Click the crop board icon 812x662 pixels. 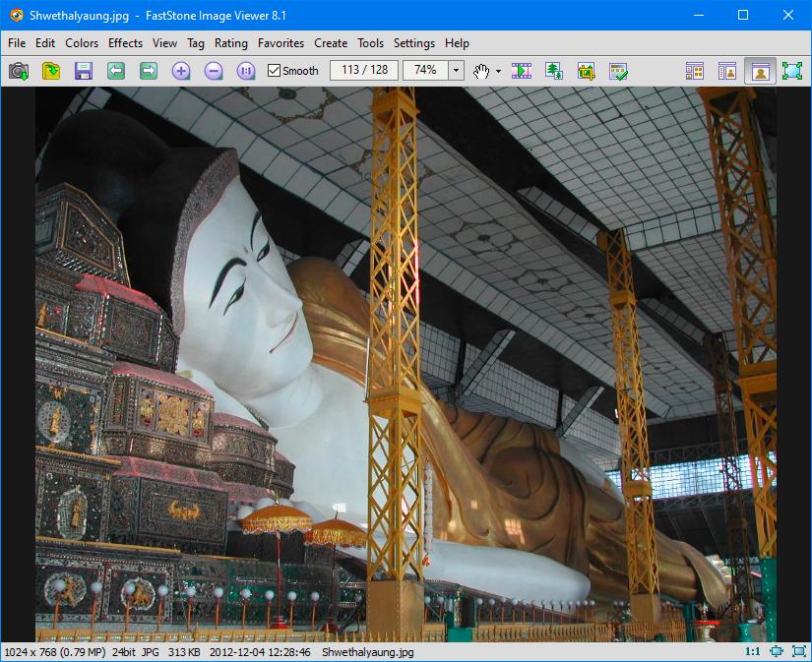pos(586,71)
